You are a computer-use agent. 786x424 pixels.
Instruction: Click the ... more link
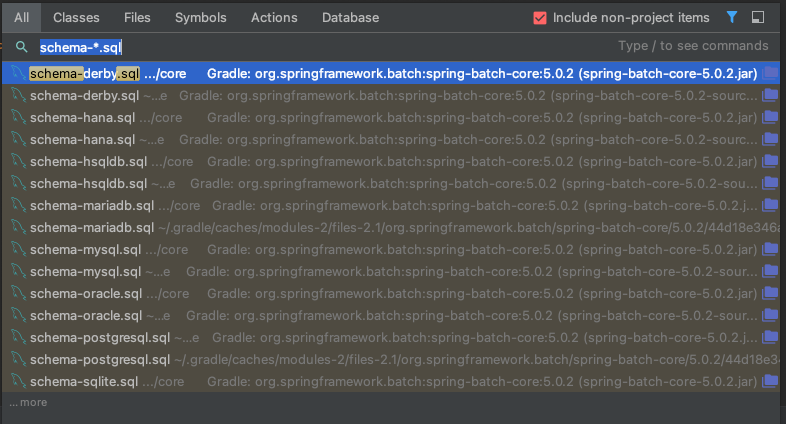click(x=28, y=402)
